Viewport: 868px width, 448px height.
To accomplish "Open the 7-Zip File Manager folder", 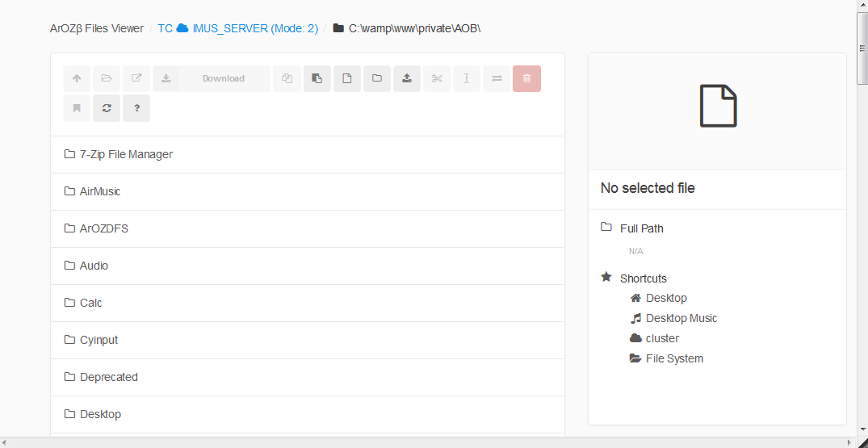I will tap(126, 154).
